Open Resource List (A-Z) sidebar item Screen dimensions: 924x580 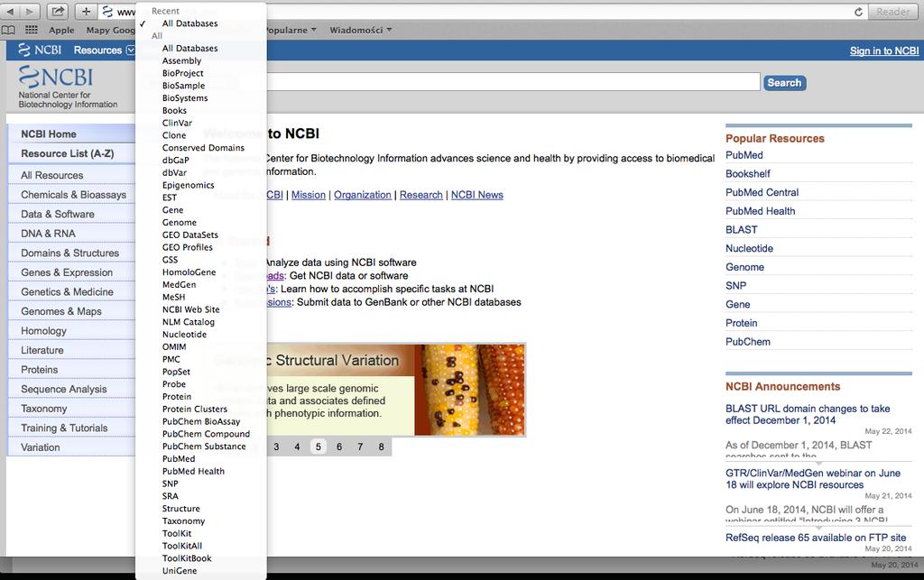tap(71, 153)
